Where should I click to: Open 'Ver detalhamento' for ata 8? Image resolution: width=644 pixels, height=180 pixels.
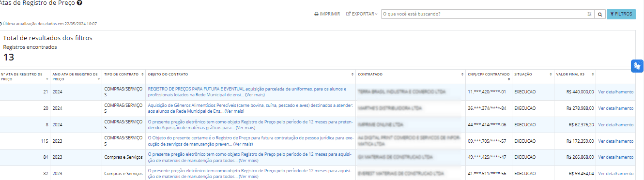pyautogui.click(x=616, y=124)
